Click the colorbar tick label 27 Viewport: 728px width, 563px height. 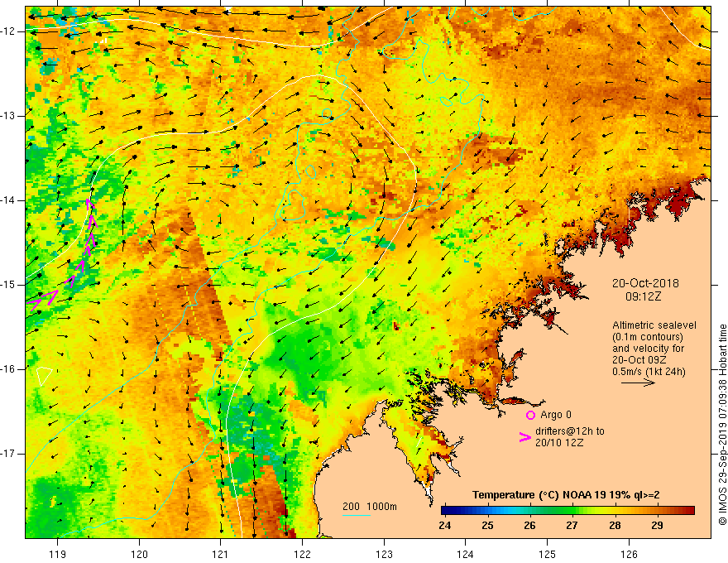pos(572,526)
